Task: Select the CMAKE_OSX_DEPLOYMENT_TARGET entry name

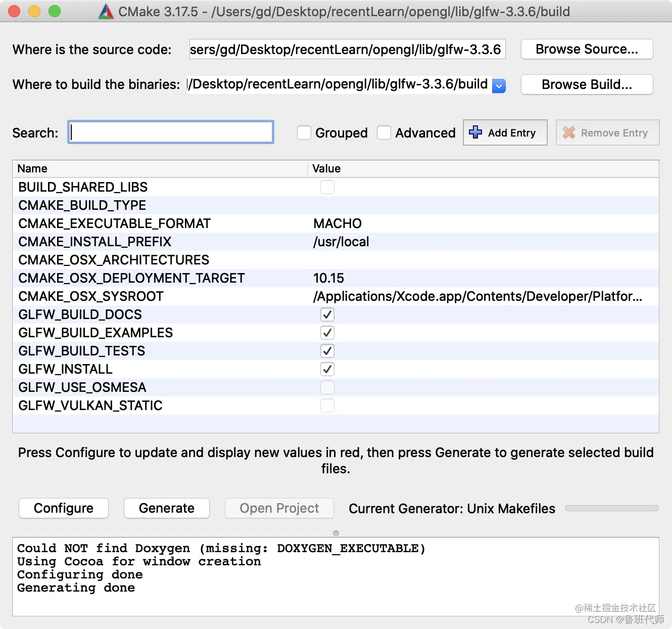Action: (x=131, y=278)
